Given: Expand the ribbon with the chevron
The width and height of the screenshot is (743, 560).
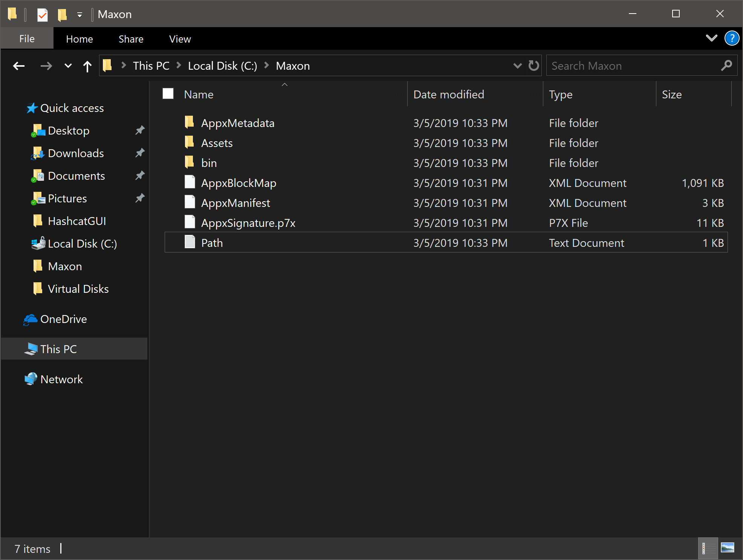Looking at the screenshot, I should 711,38.
